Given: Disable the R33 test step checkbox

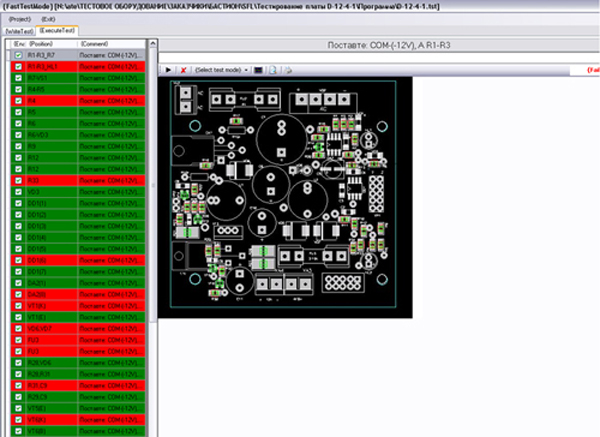Looking at the screenshot, I should pyautogui.click(x=18, y=180).
